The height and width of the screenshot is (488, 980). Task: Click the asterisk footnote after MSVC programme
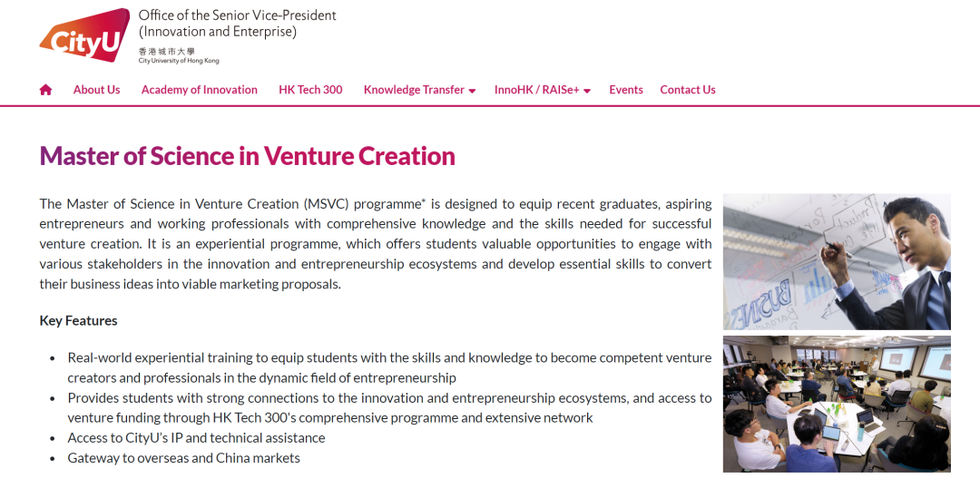423,200
